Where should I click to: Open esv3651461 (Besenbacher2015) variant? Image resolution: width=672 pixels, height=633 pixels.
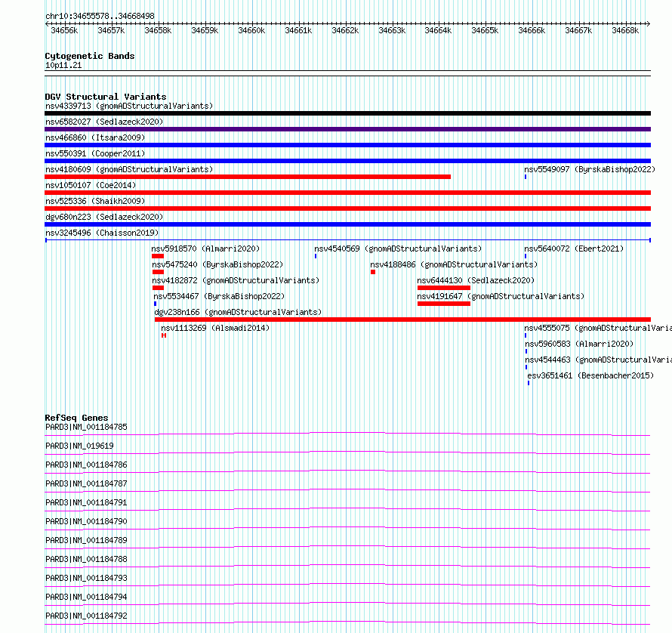pyautogui.click(x=590, y=375)
